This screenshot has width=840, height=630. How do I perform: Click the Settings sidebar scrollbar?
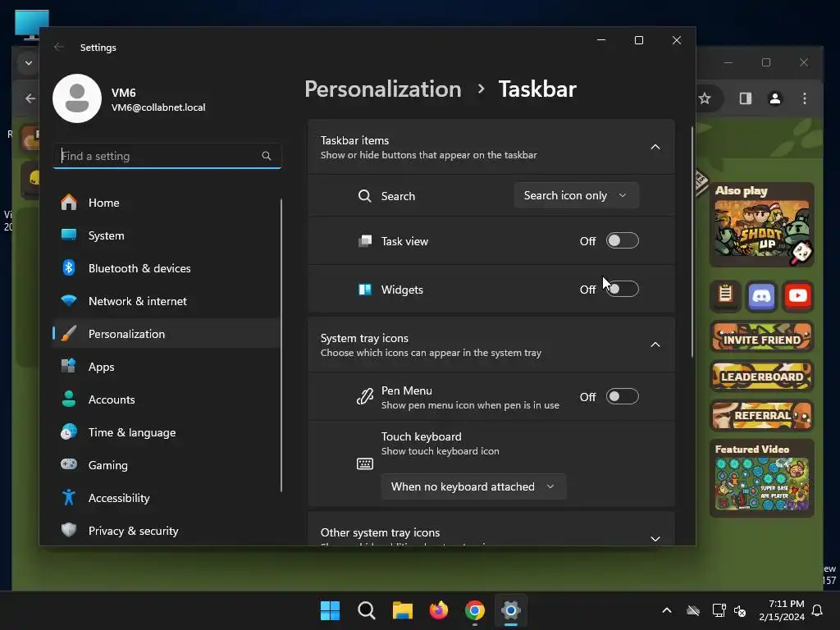[281, 345]
